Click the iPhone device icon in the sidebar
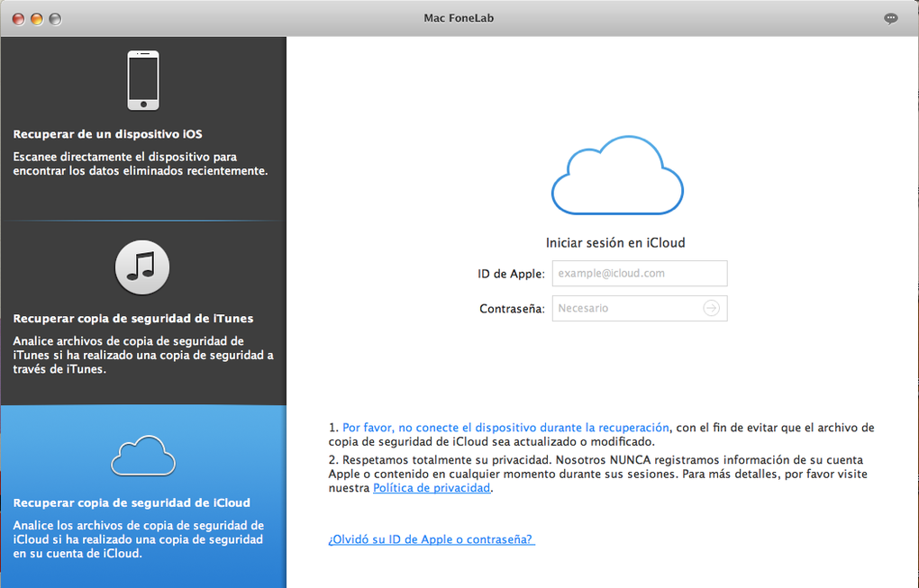 coord(143,80)
